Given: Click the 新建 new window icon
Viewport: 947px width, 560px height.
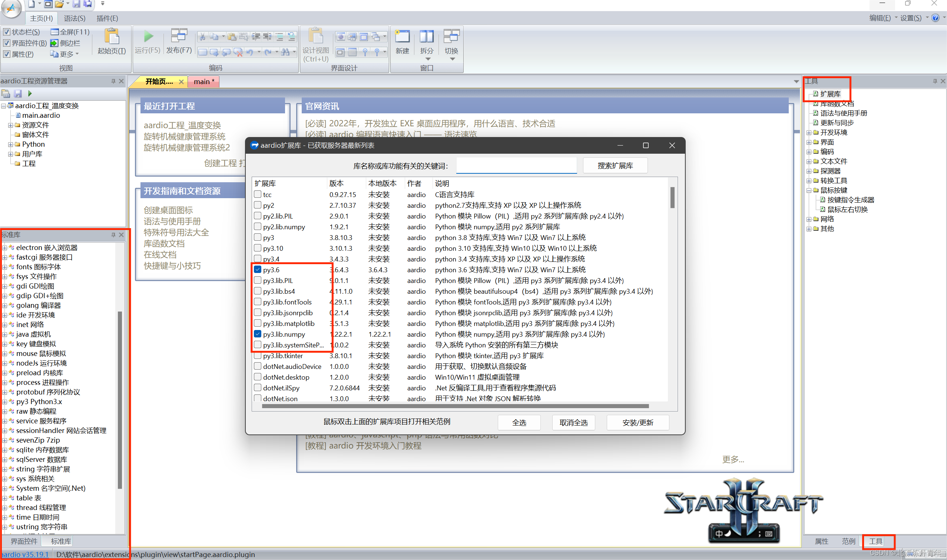Looking at the screenshot, I should [x=402, y=37].
